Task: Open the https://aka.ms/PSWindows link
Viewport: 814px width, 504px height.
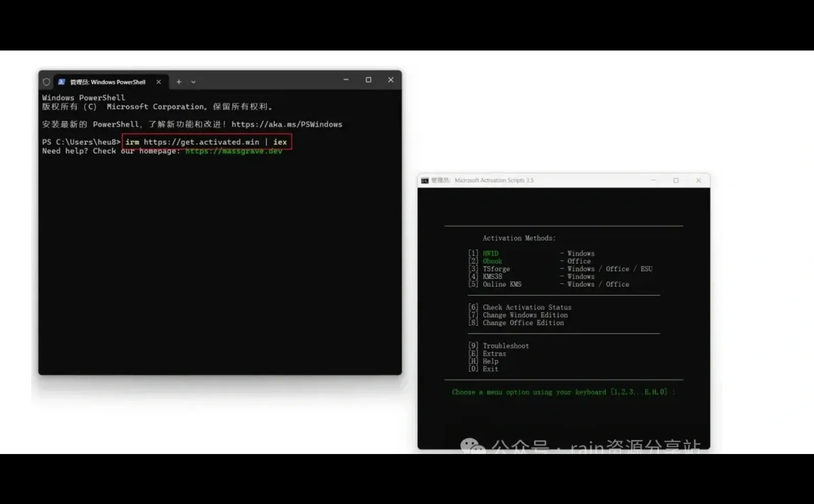Action: [287, 124]
